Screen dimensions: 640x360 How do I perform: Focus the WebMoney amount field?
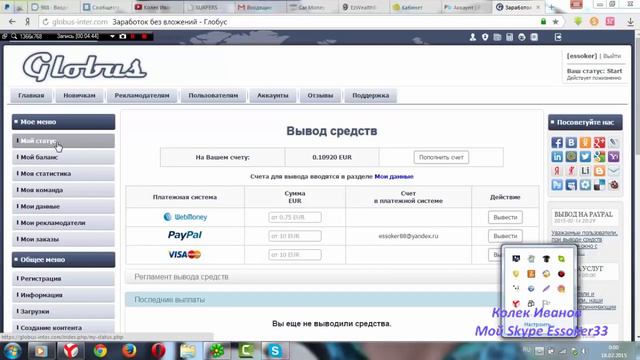point(295,217)
